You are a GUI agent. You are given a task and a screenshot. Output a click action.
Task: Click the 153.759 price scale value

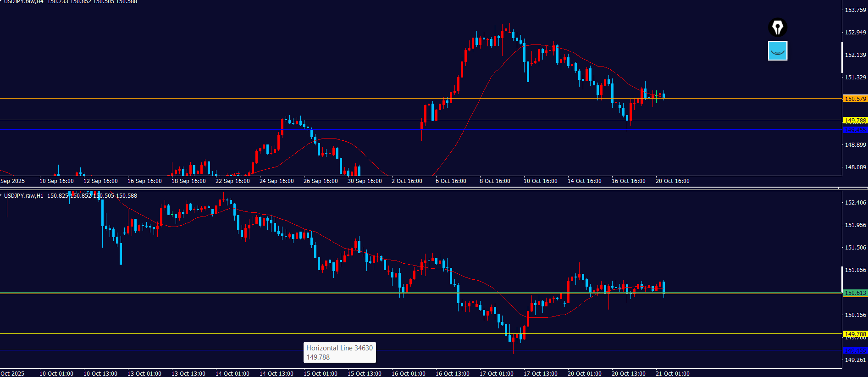point(855,10)
